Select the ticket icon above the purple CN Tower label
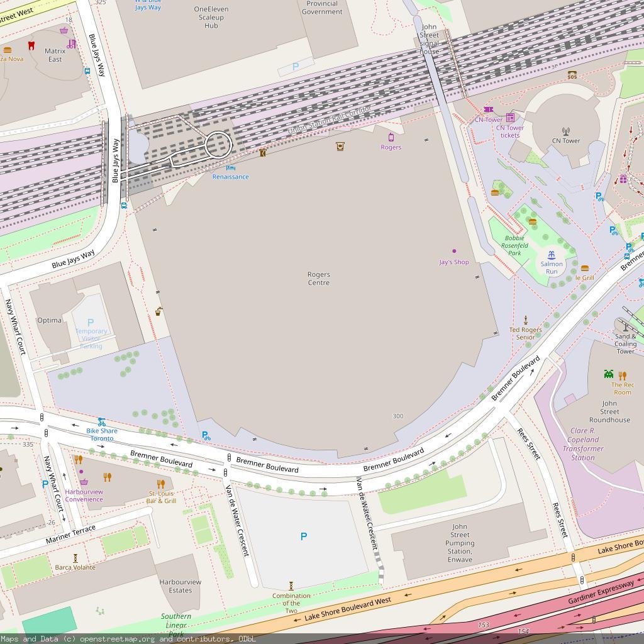644x644 pixels. [488, 109]
